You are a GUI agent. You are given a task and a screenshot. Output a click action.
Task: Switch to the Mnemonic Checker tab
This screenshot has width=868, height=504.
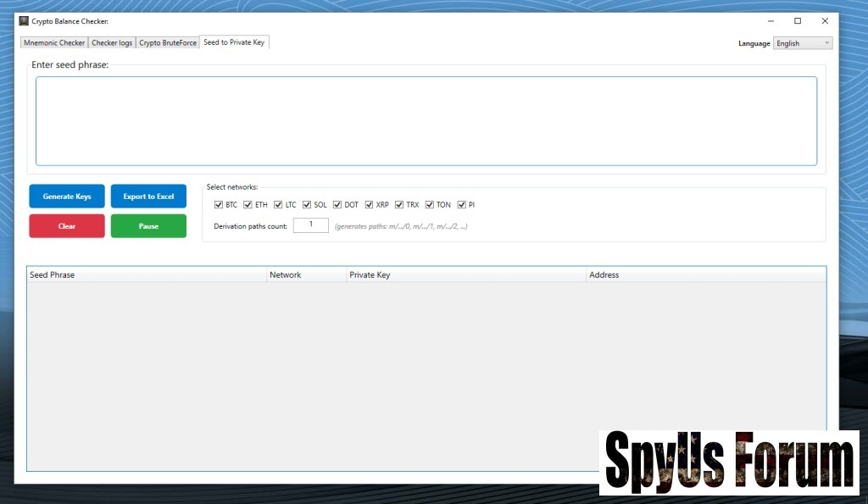pos(54,42)
